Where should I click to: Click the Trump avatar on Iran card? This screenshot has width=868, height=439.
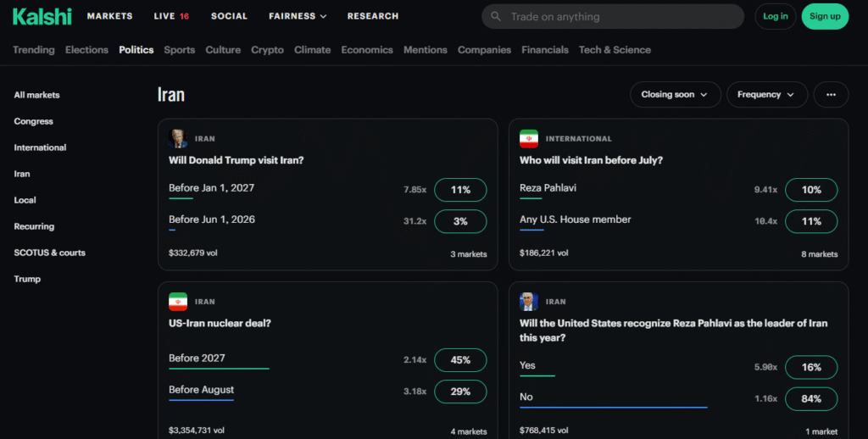click(x=178, y=138)
